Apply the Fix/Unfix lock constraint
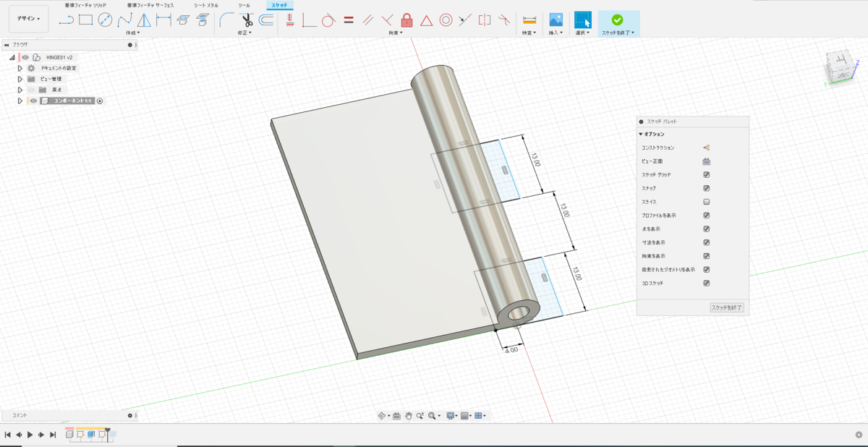 [407, 20]
